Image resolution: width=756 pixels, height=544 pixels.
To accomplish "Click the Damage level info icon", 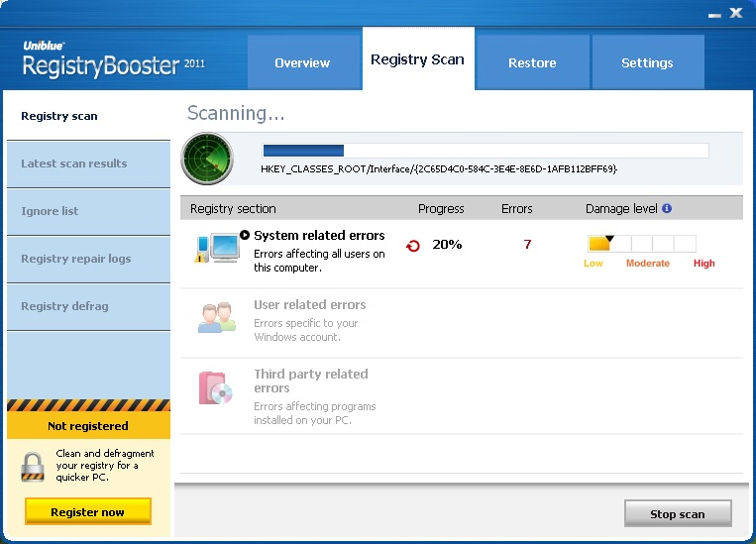I will click(x=667, y=208).
